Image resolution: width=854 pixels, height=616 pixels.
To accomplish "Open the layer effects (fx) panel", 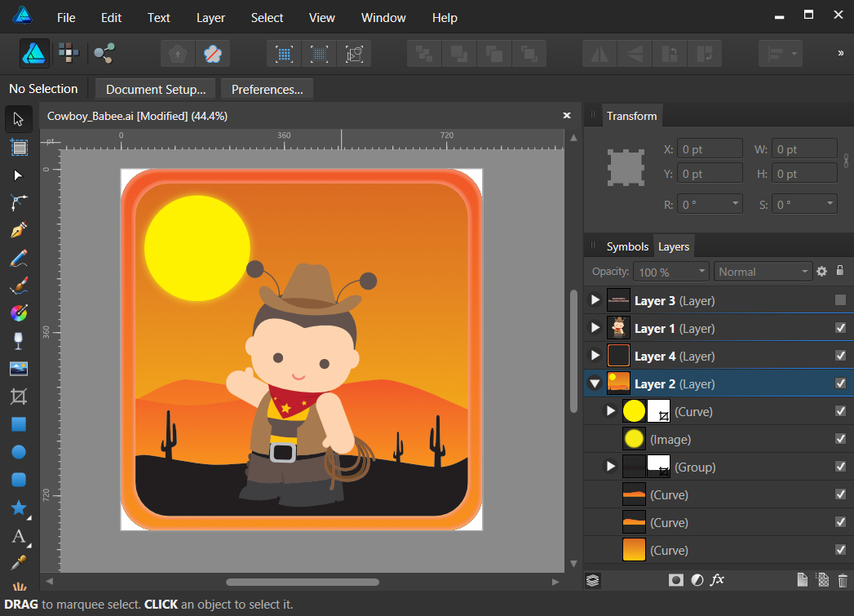I will tap(717, 580).
